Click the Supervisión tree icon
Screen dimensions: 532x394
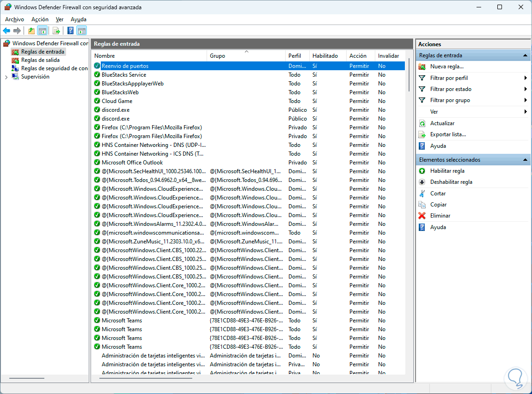point(15,77)
